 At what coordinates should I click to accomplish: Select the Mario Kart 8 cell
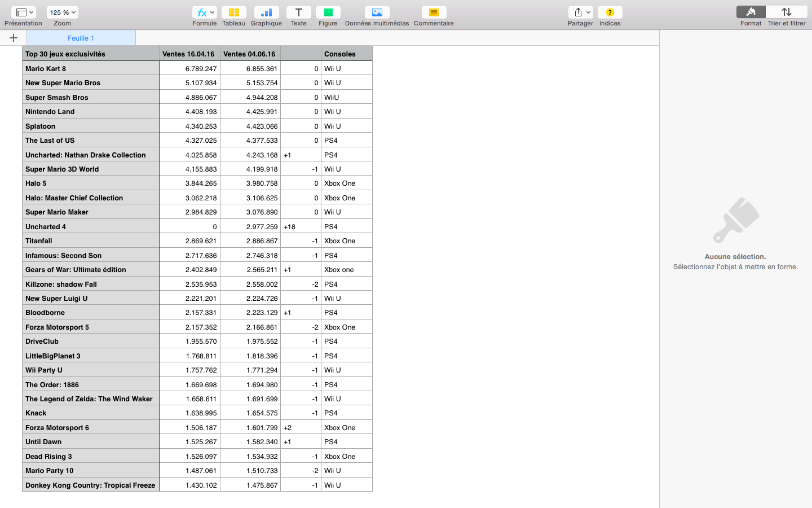point(91,68)
